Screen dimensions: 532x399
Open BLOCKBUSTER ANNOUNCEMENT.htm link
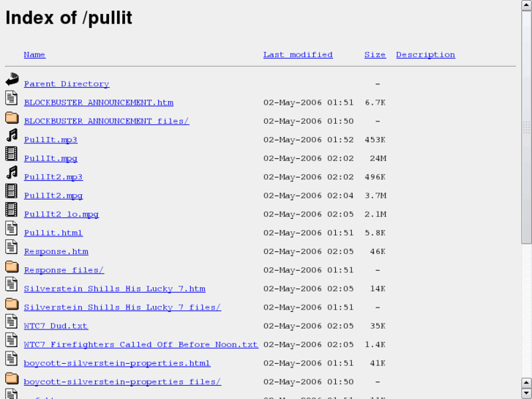[x=98, y=102]
